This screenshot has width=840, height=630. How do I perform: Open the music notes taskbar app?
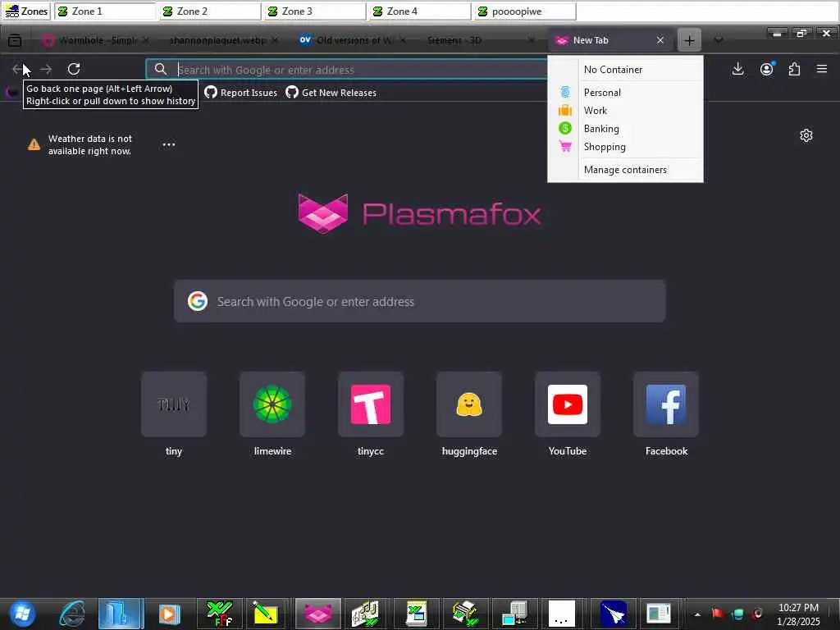click(x=367, y=614)
